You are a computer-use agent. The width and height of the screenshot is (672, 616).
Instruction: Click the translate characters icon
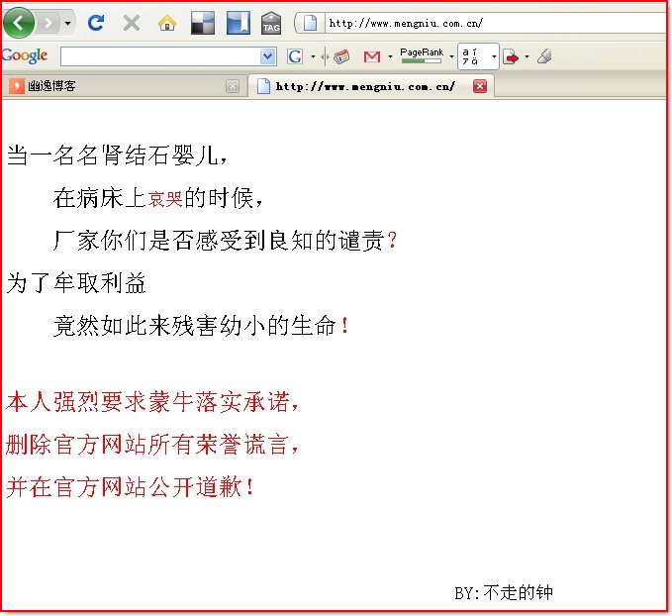[470, 56]
